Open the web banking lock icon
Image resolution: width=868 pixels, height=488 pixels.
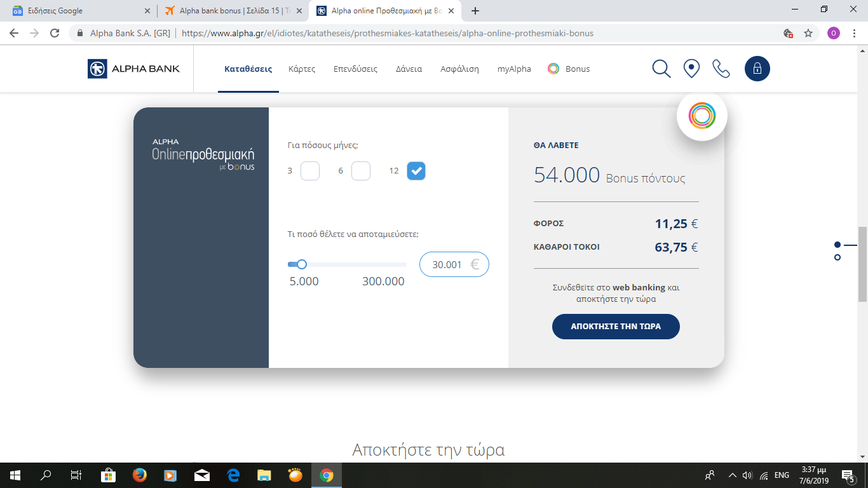(x=757, y=69)
